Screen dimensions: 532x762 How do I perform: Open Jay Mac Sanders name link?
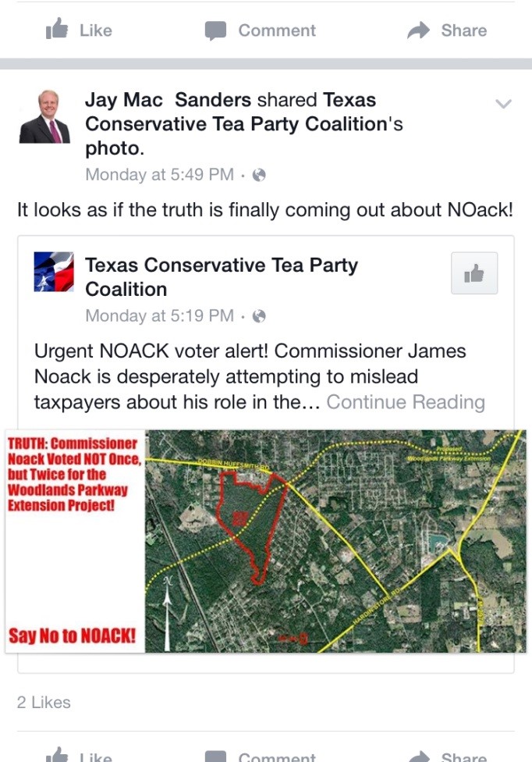[168, 100]
